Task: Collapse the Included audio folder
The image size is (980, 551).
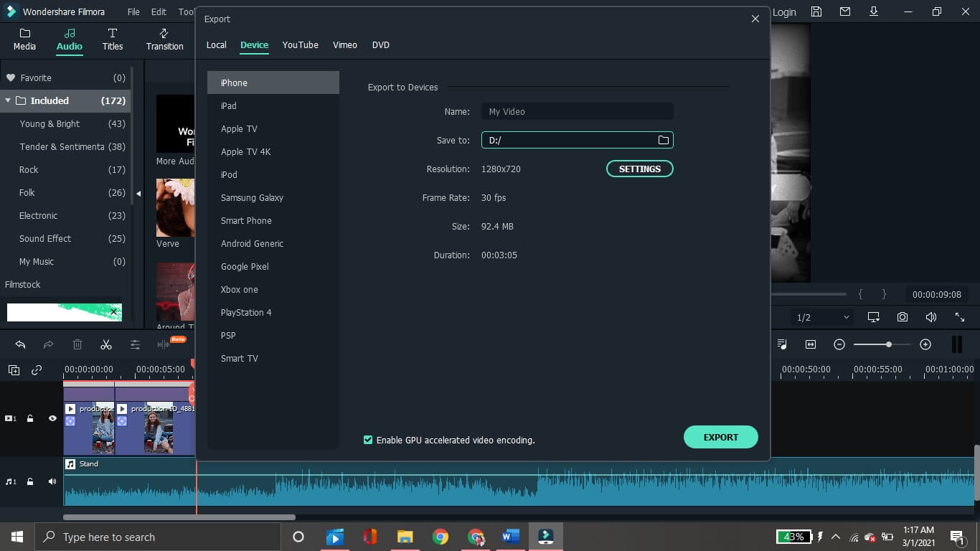Action: [x=8, y=100]
